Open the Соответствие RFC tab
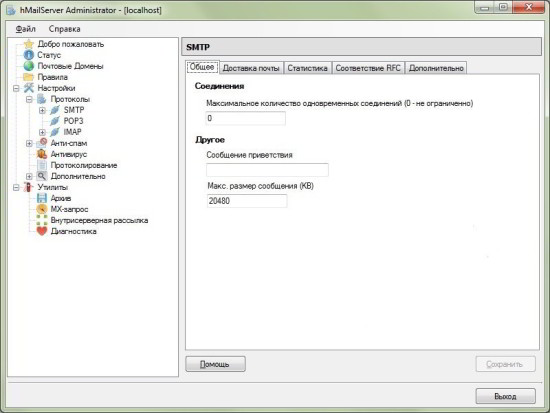 368,68
